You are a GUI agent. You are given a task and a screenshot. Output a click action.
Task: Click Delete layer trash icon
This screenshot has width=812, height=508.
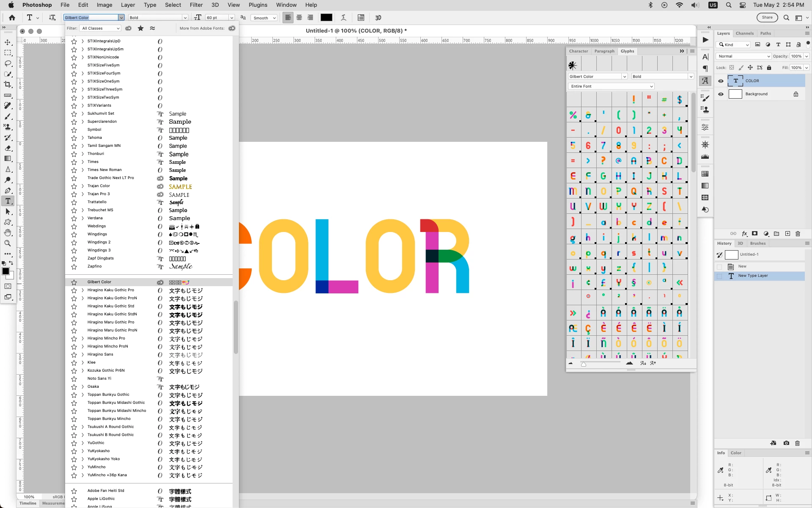click(798, 234)
